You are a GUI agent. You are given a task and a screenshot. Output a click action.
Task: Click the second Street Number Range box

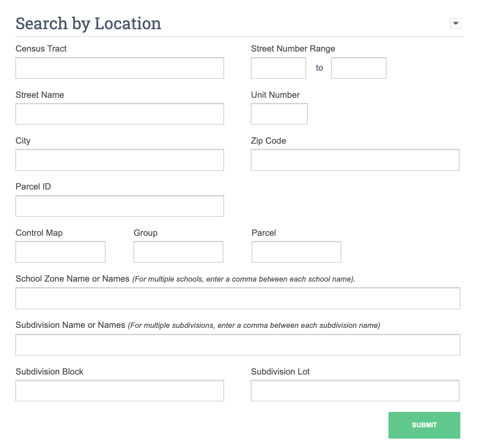(x=358, y=68)
